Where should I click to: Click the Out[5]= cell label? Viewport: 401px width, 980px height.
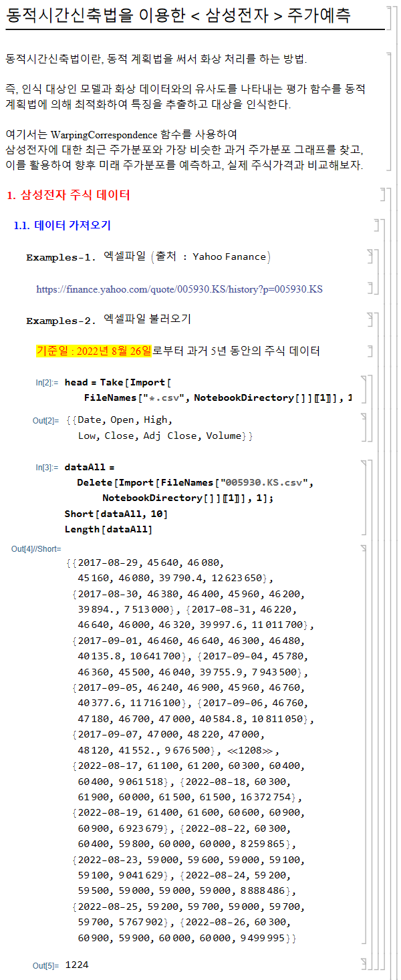tap(45, 965)
